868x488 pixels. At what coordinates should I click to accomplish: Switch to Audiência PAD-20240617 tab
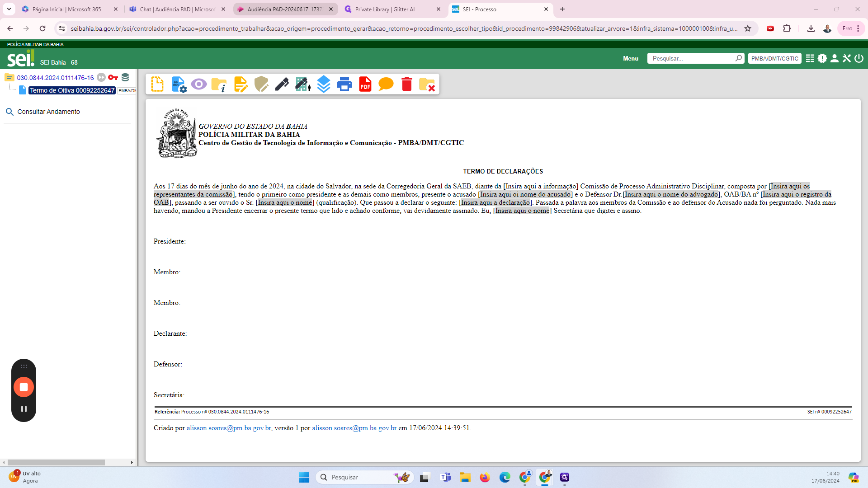coord(285,9)
